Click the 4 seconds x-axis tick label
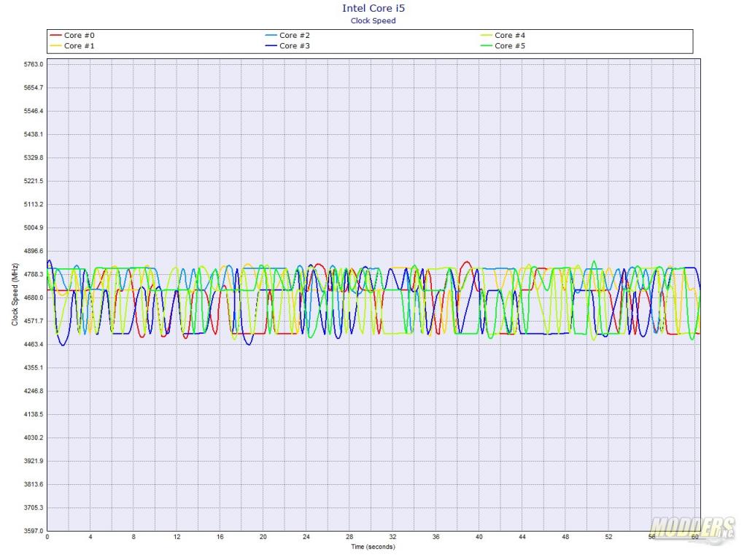 coord(90,537)
